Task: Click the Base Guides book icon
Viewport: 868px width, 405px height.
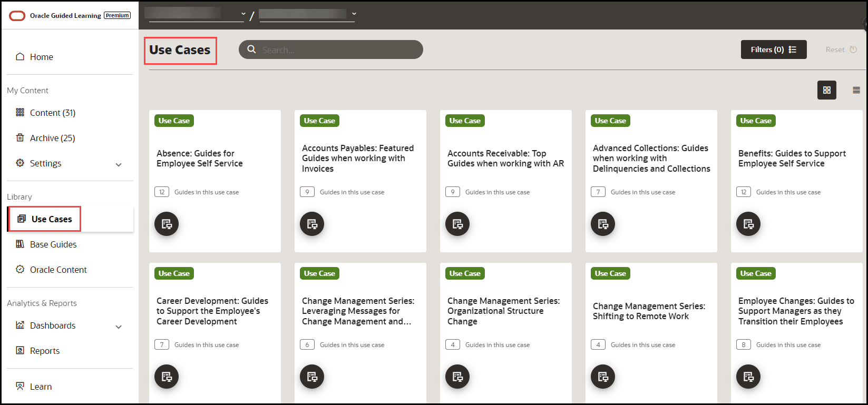Action: [x=20, y=244]
